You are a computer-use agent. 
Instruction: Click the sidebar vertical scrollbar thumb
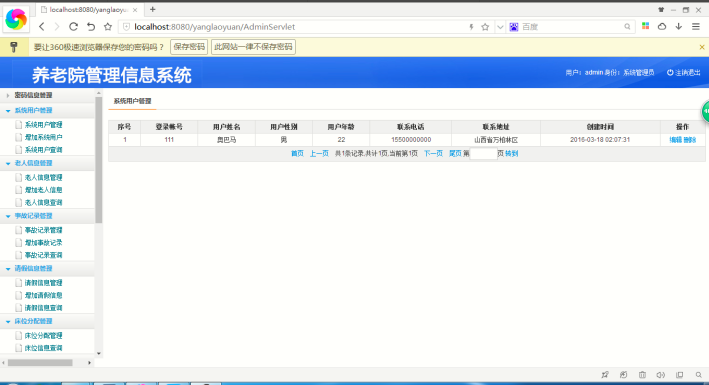click(x=99, y=160)
